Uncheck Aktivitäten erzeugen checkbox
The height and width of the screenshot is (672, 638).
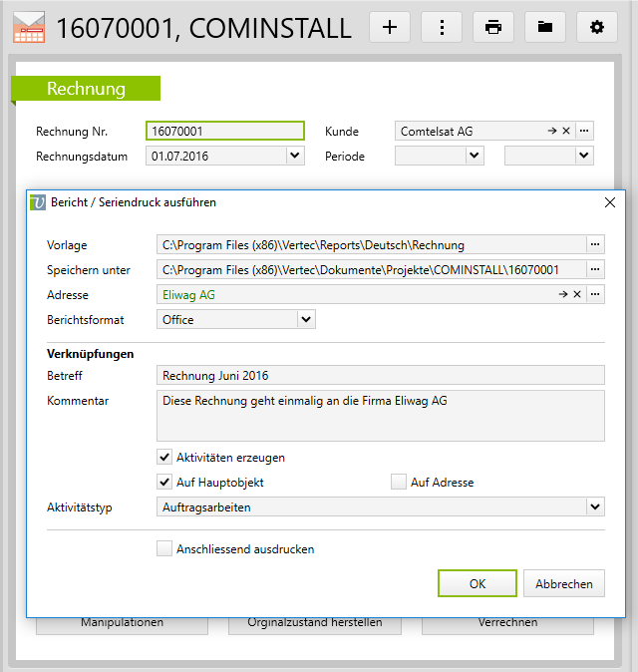point(164,458)
